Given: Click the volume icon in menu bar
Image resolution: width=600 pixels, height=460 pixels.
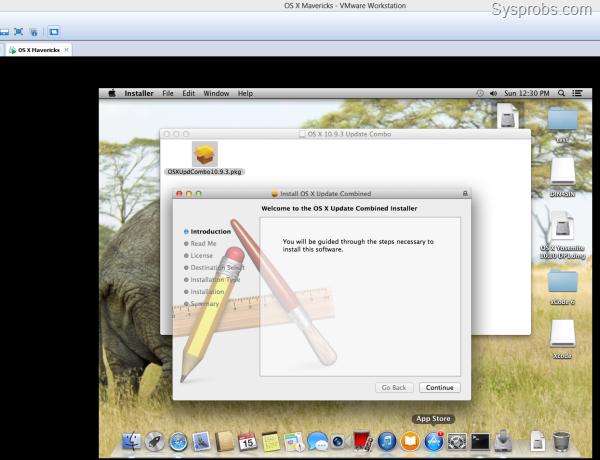Looking at the screenshot, I should pyautogui.click(x=493, y=93).
